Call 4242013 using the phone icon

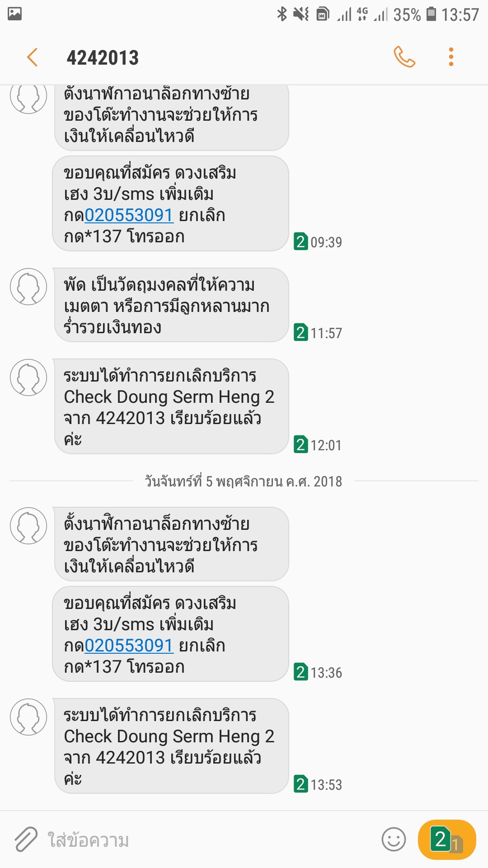(x=404, y=57)
